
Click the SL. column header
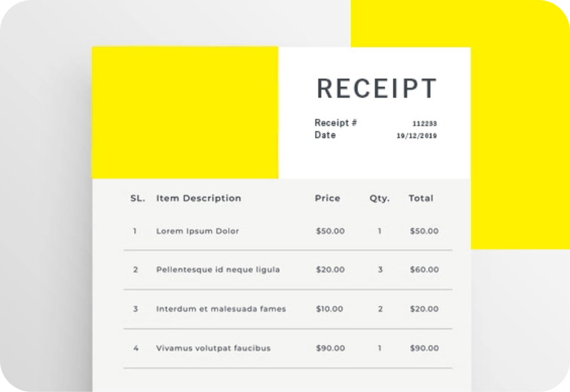click(x=138, y=198)
